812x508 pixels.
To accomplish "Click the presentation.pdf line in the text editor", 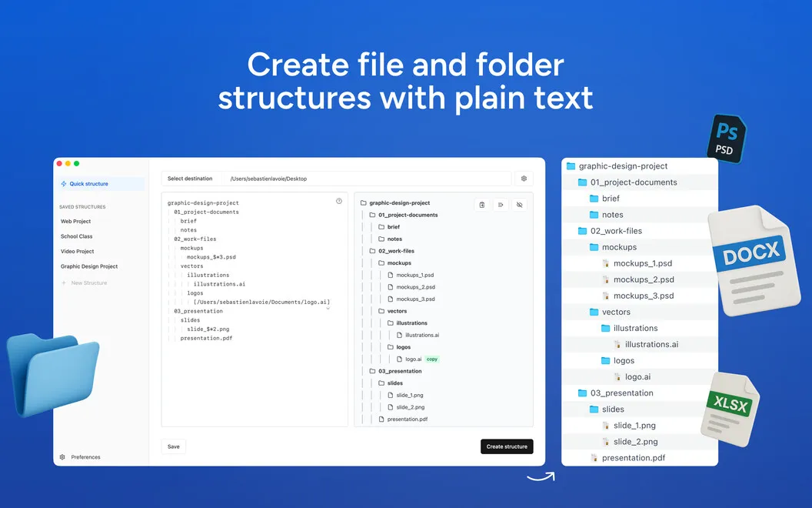I will [206, 338].
